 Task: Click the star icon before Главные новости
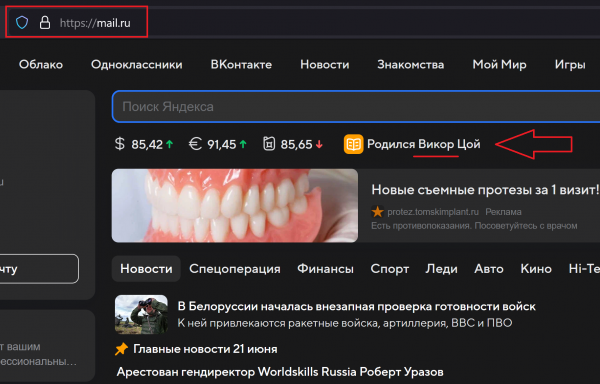121,349
